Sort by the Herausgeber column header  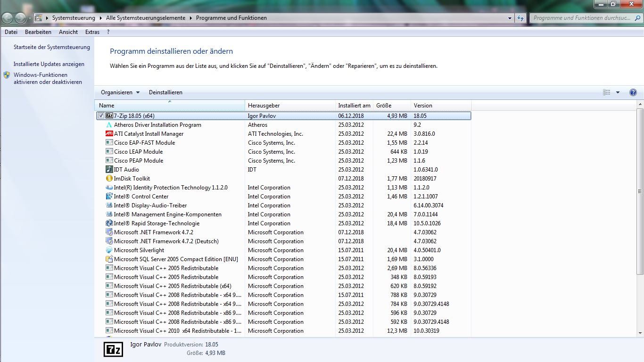(x=290, y=106)
